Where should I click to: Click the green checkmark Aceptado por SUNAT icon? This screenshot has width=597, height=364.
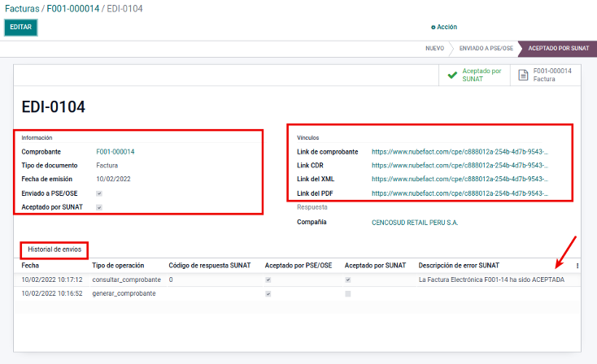452,75
